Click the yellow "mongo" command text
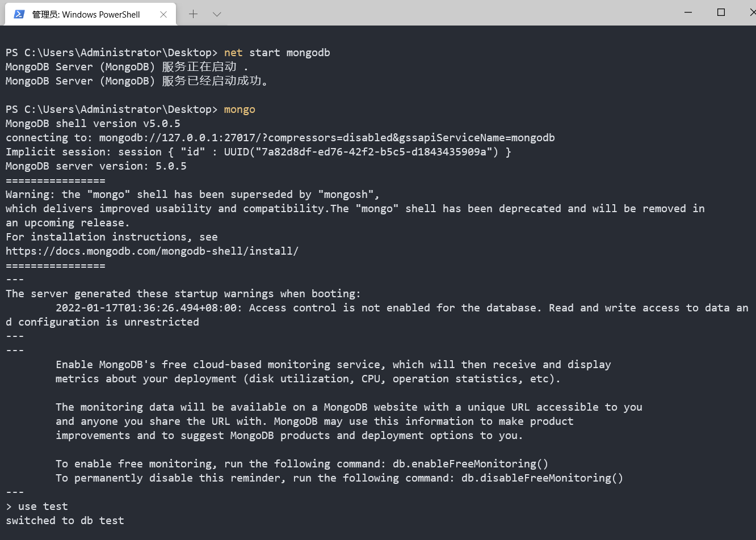This screenshot has width=756, height=540. coord(240,109)
